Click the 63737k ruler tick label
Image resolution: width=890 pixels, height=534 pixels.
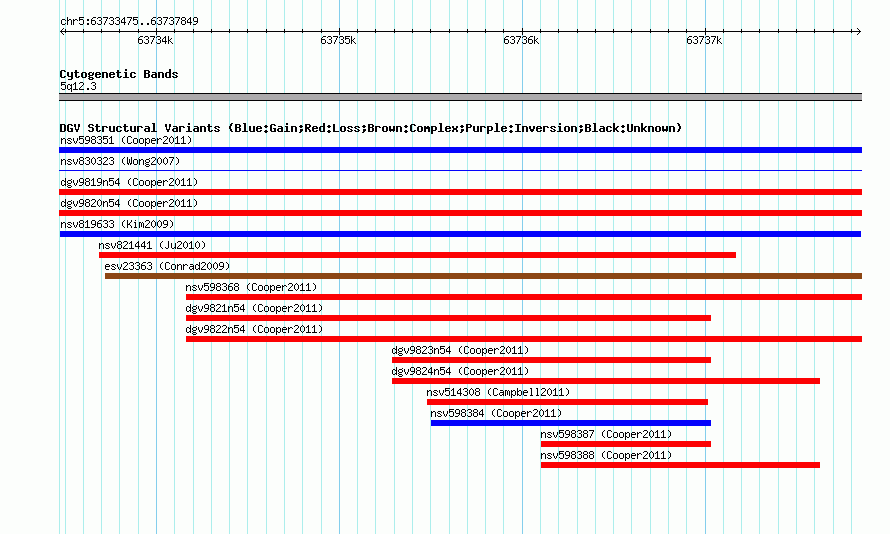(704, 40)
